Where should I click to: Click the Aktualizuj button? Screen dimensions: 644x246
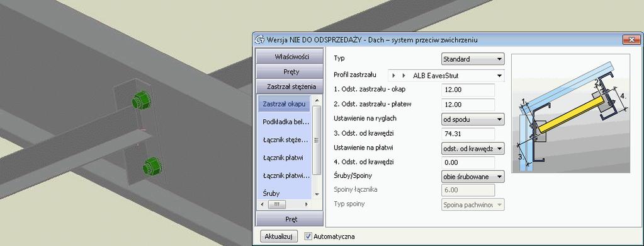coord(278,237)
